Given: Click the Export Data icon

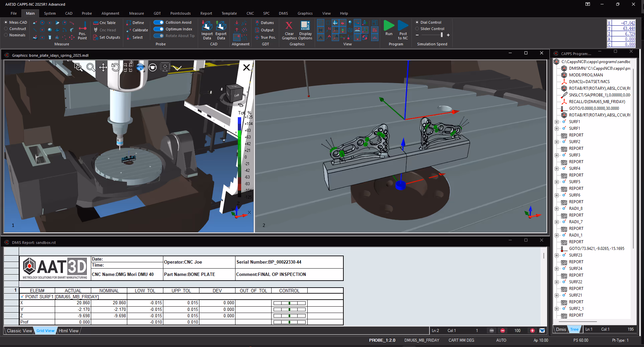Looking at the screenshot, I should (x=221, y=26).
